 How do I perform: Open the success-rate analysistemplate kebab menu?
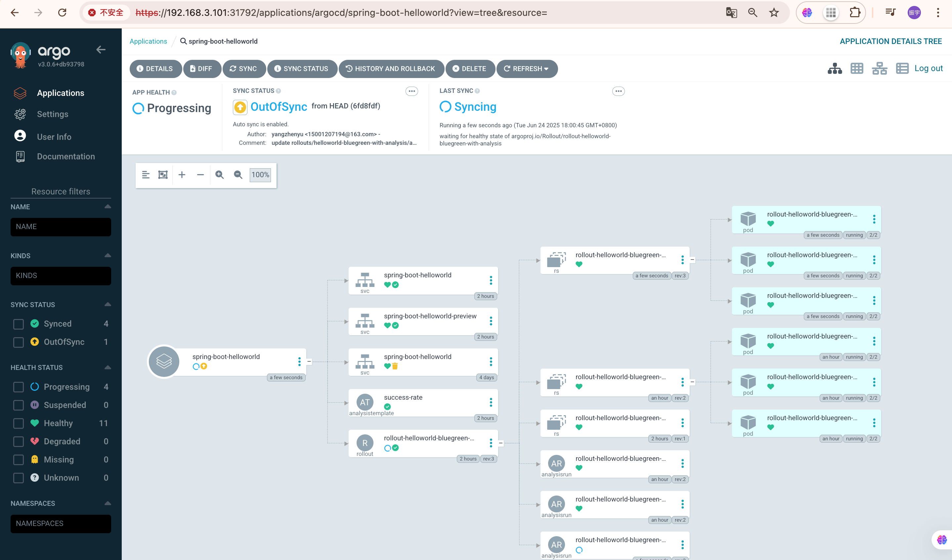tap(491, 403)
